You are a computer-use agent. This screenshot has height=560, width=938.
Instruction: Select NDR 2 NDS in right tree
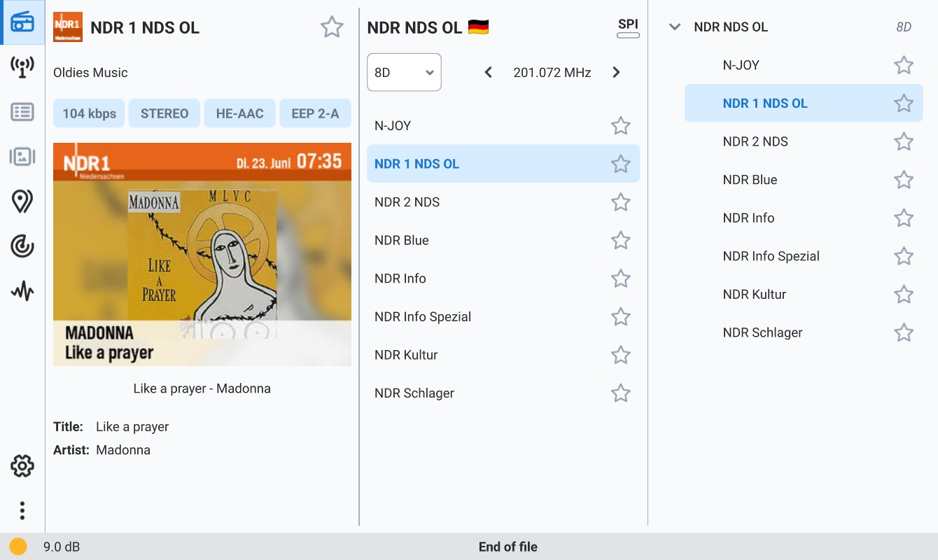(804, 141)
